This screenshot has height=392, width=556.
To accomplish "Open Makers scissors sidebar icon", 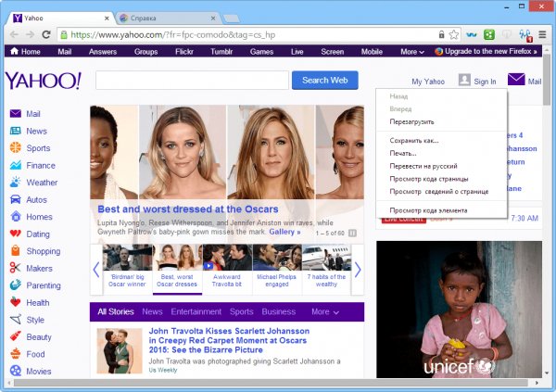I will [x=15, y=268].
